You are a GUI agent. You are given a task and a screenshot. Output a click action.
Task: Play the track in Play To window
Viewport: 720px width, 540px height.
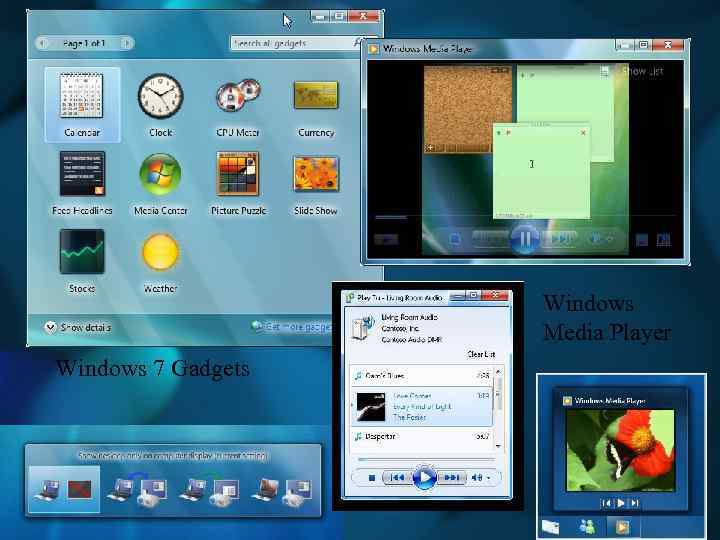pyautogui.click(x=423, y=478)
